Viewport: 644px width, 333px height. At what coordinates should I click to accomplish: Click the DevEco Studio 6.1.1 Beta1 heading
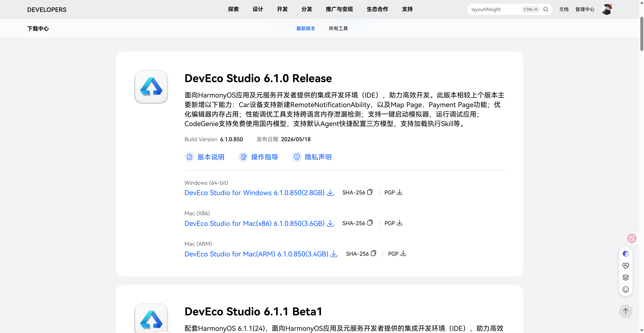coord(253,312)
